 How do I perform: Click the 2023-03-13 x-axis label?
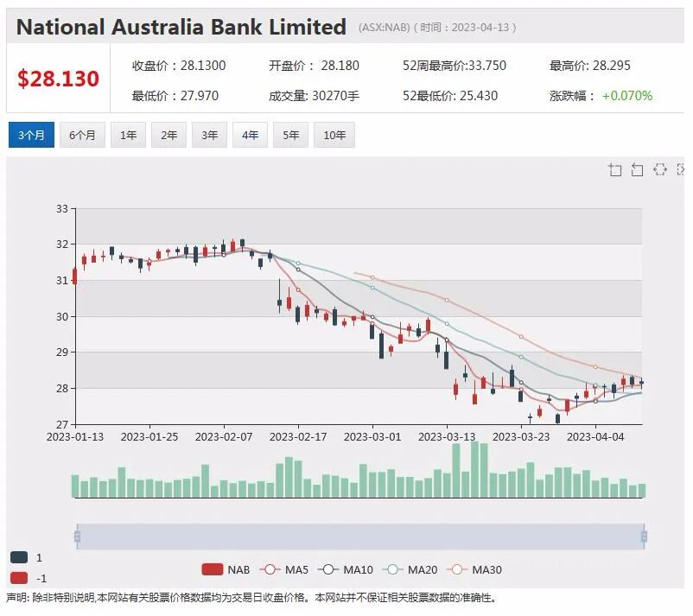click(447, 436)
